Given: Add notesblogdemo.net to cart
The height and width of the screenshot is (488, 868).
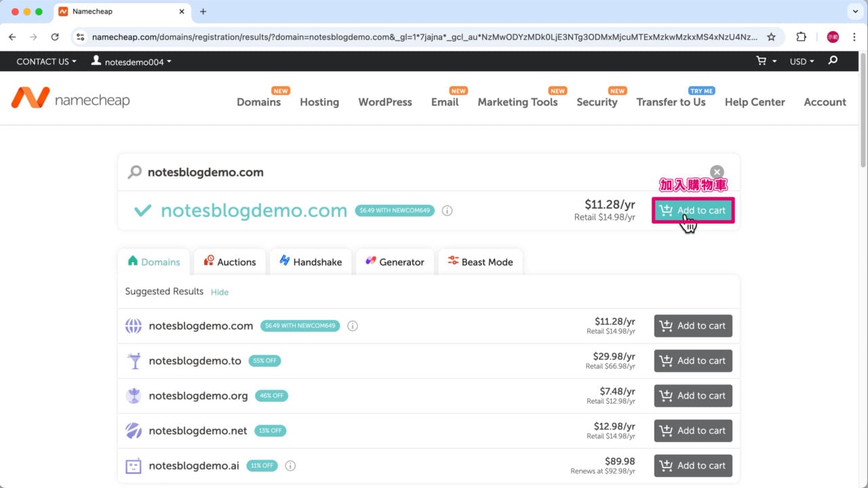Looking at the screenshot, I should coord(692,430).
